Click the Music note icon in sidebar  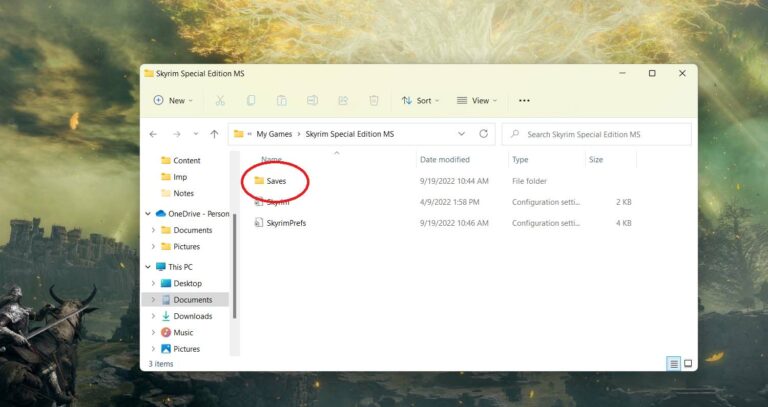(x=166, y=333)
